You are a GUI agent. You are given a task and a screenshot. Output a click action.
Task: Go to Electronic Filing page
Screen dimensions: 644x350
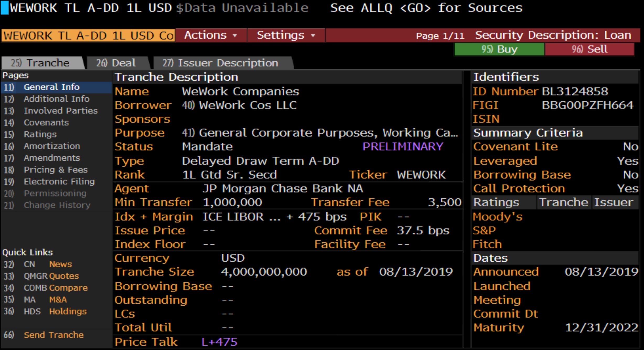(56, 182)
